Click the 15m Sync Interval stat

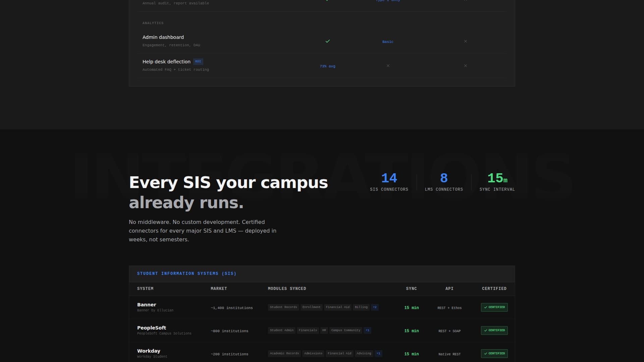click(497, 182)
